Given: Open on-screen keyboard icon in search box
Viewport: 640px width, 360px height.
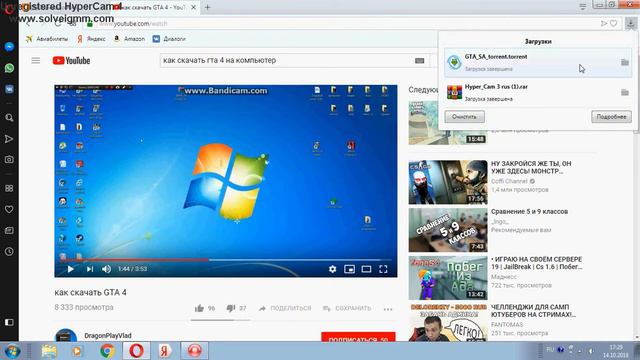Looking at the screenshot, I should click(x=420, y=60).
